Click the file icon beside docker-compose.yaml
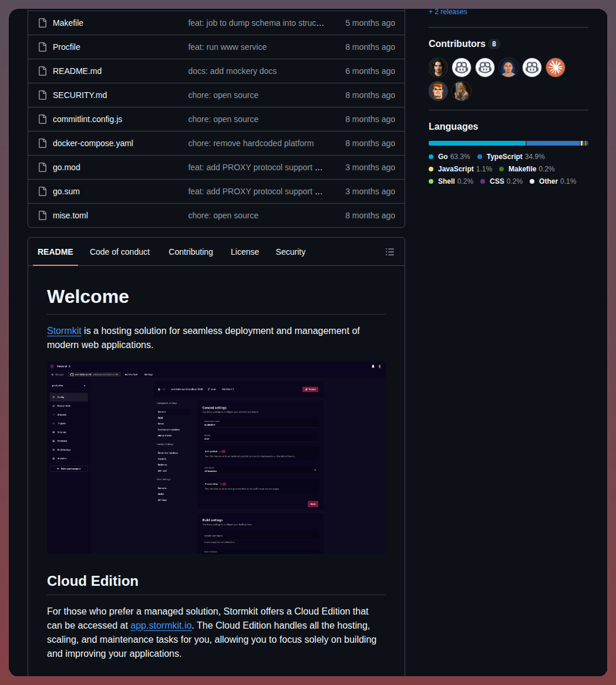Image resolution: width=616 pixels, height=685 pixels. pyautogui.click(x=42, y=143)
